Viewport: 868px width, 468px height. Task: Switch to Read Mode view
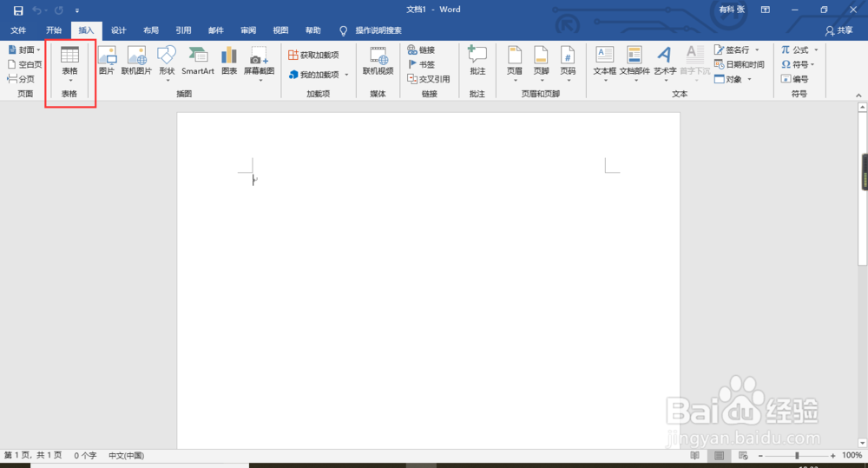[694, 455]
